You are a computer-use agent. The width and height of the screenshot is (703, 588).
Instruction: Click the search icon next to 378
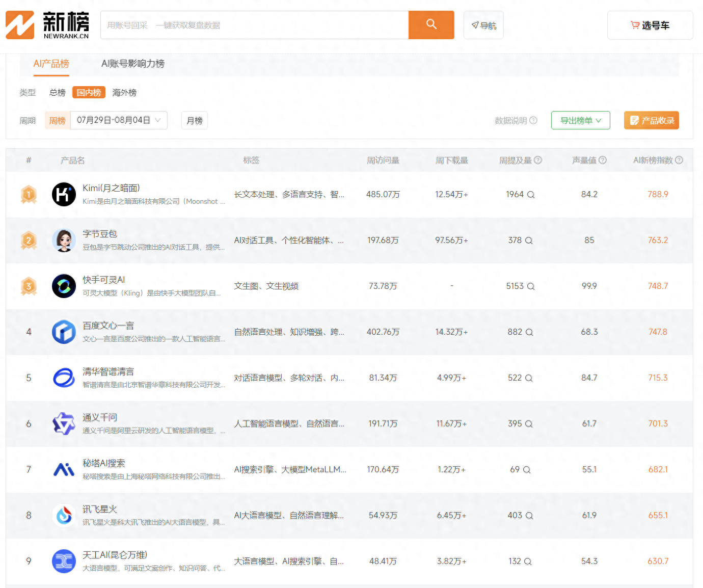[x=529, y=240]
